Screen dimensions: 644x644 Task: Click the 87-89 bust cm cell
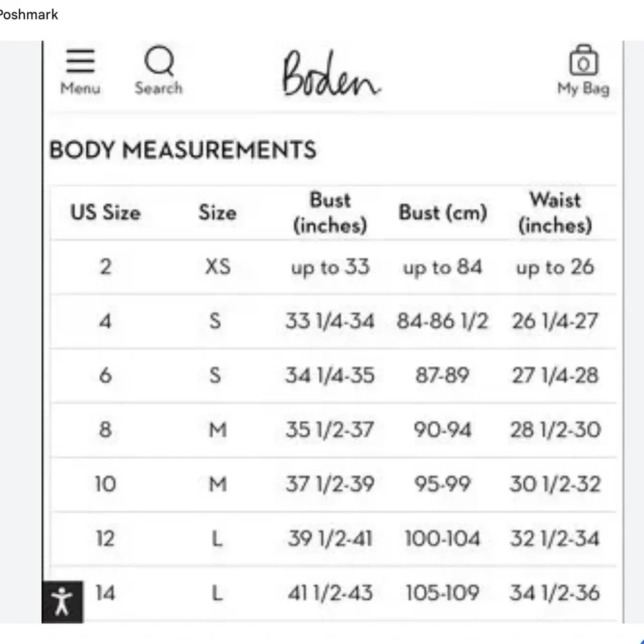pyautogui.click(x=442, y=375)
